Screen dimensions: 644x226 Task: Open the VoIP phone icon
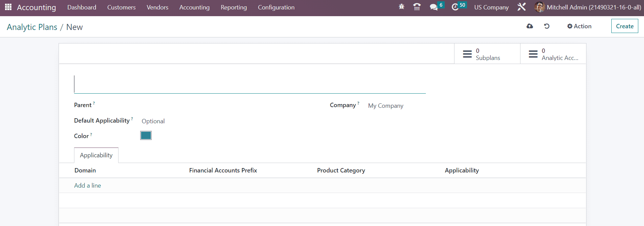click(417, 7)
